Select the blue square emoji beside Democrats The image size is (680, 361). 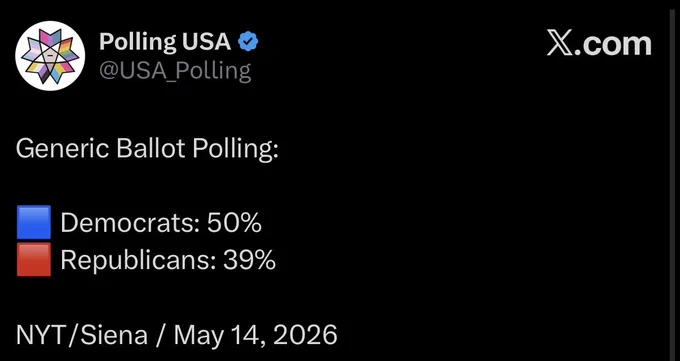tap(34, 223)
